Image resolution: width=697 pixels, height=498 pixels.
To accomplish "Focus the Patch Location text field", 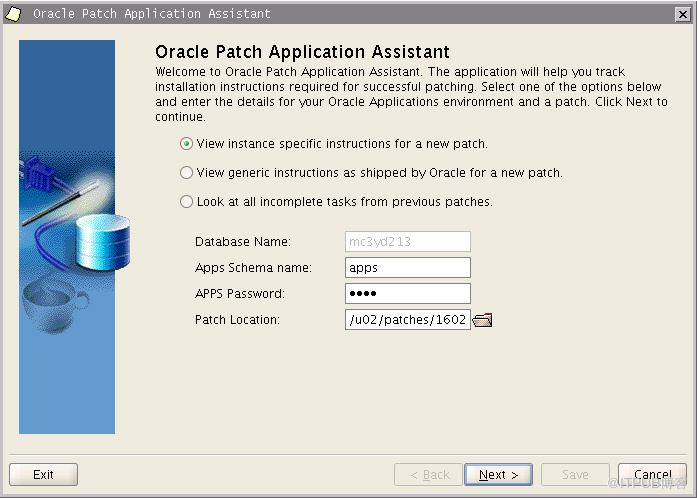I will point(408,320).
